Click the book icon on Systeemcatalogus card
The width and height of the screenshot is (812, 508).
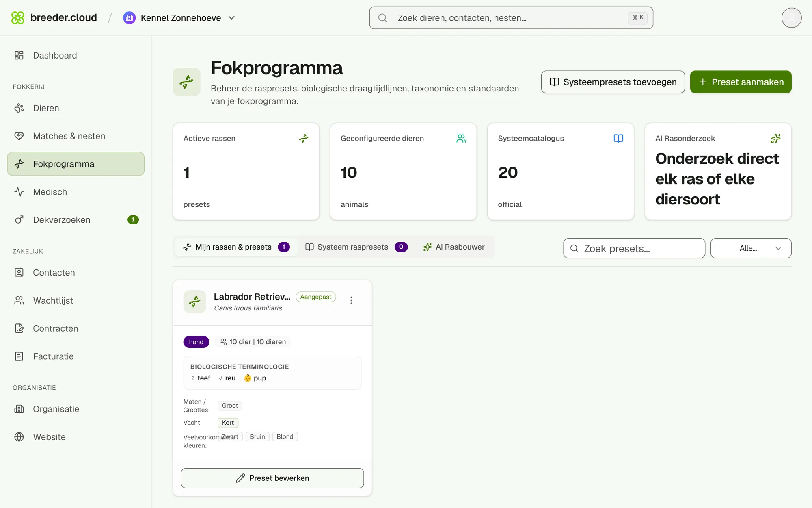click(x=618, y=139)
